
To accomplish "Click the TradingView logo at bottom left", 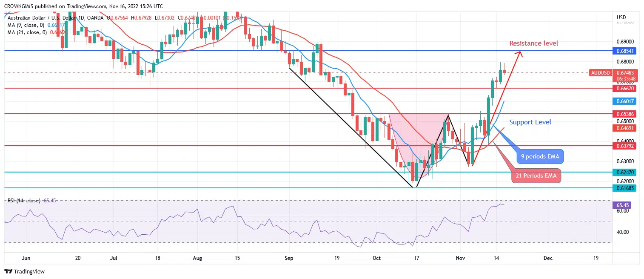I will 24,271.
